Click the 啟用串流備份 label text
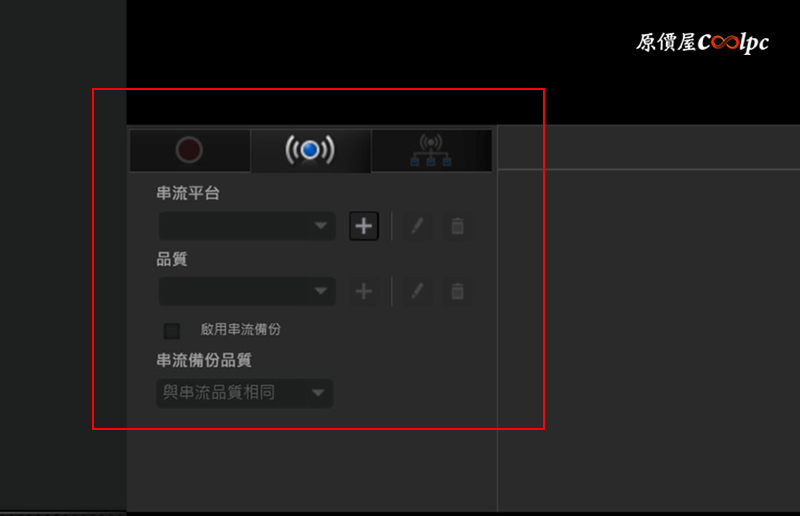800x516 pixels. click(x=240, y=330)
